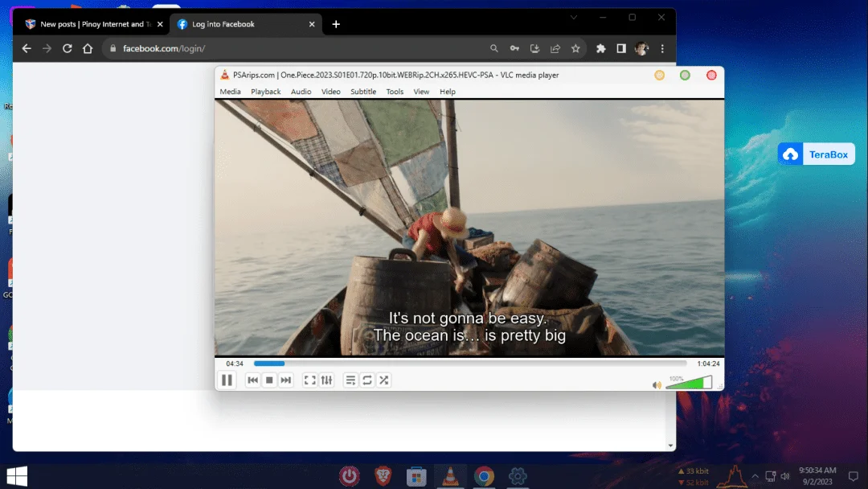Skip to next media in VLC

(x=285, y=380)
